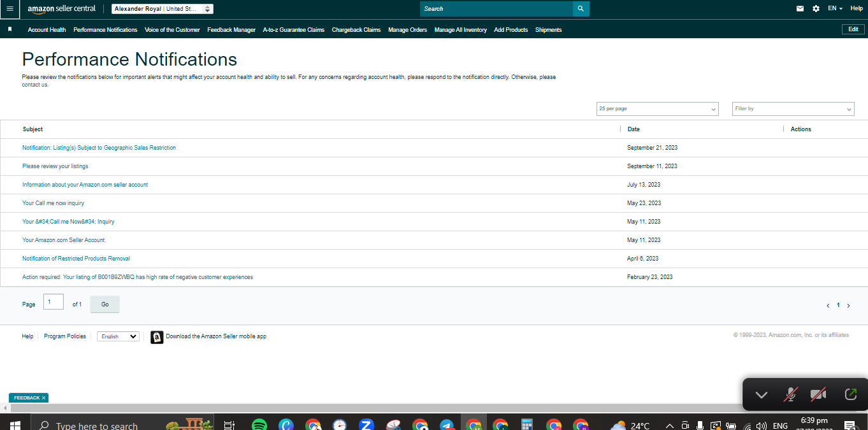The width and height of the screenshot is (868, 430).
Task: Click the Date column header
Action: click(633, 129)
